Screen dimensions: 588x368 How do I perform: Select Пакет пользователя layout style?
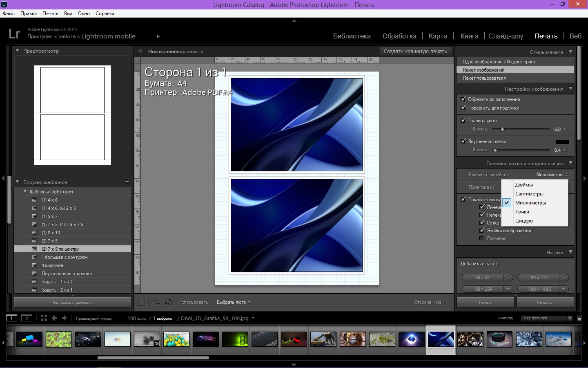pos(515,78)
